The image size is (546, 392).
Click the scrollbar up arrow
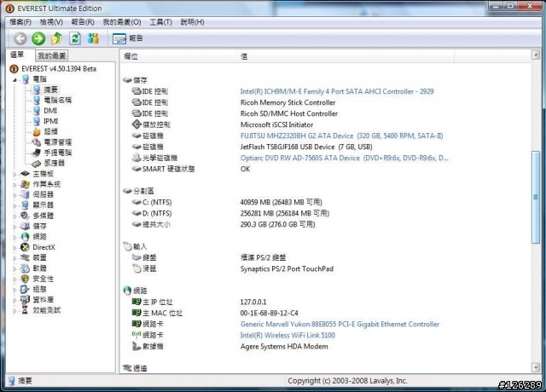coord(536,55)
